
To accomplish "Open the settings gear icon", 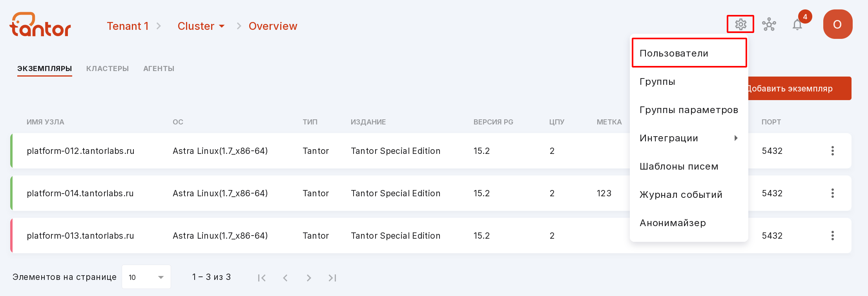I will (x=740, y=24).
